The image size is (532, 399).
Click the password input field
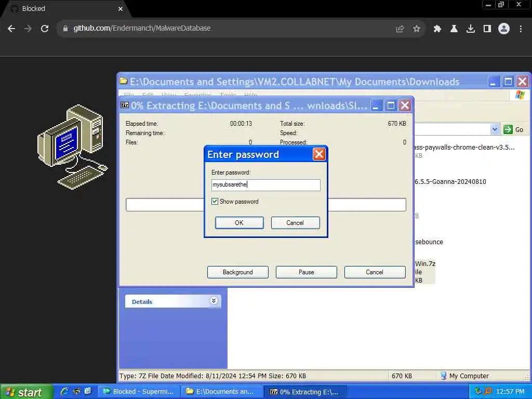click(265, 185)
